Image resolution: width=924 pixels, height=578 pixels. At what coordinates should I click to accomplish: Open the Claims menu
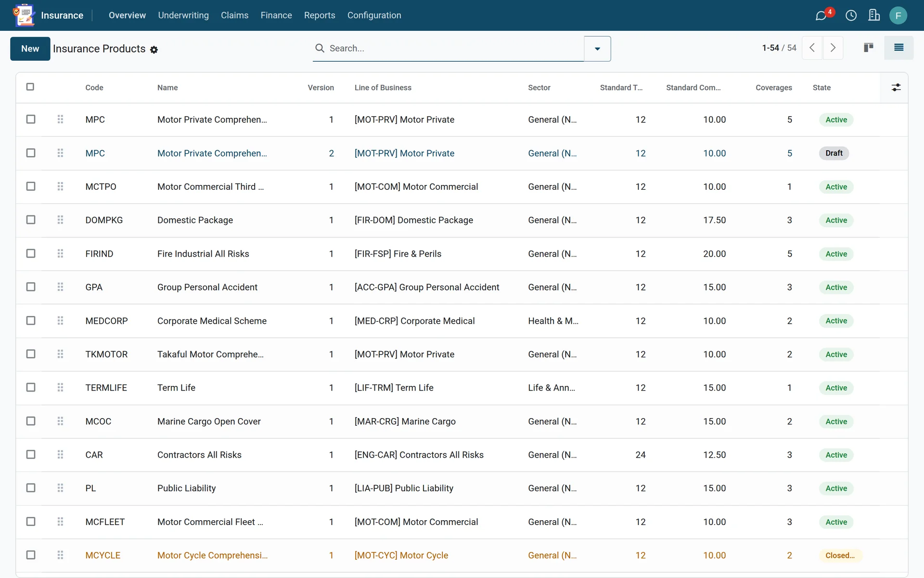pos(235,15)
